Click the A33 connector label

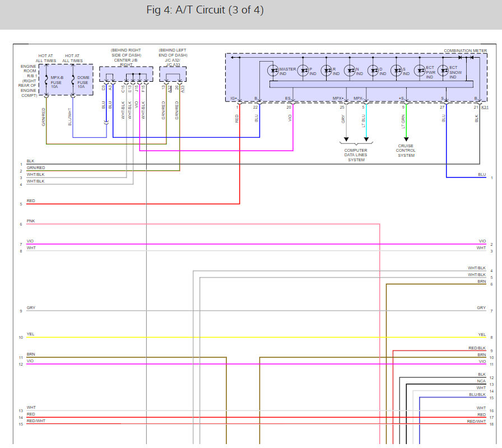click(x=183, y=89)
